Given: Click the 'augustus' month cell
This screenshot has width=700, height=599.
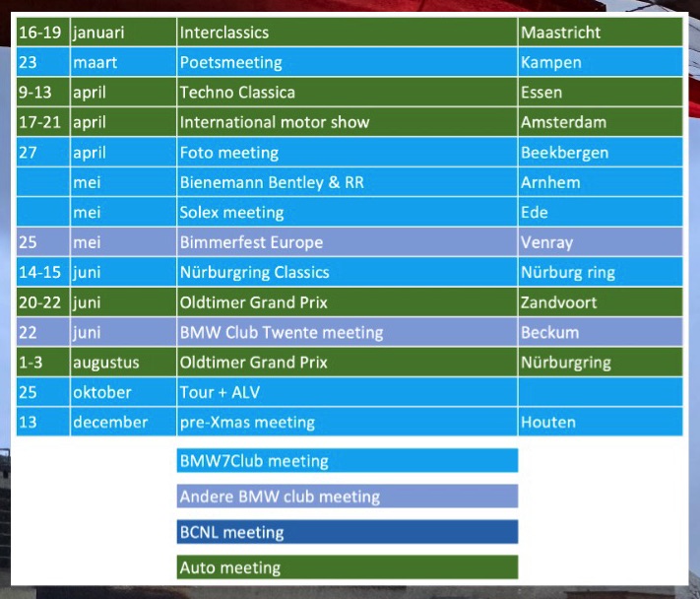Looking at the screenshot, I should pyautogui.click(x=123, y=363).
